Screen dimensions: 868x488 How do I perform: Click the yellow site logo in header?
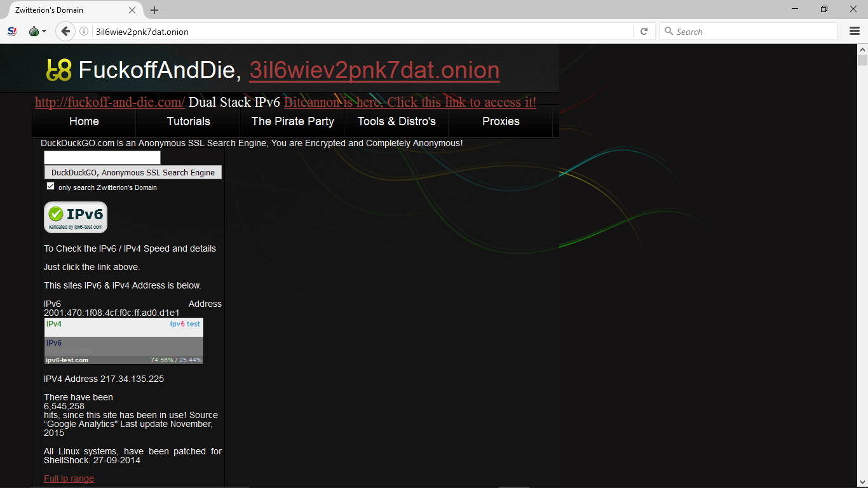[x=59, y=70]
